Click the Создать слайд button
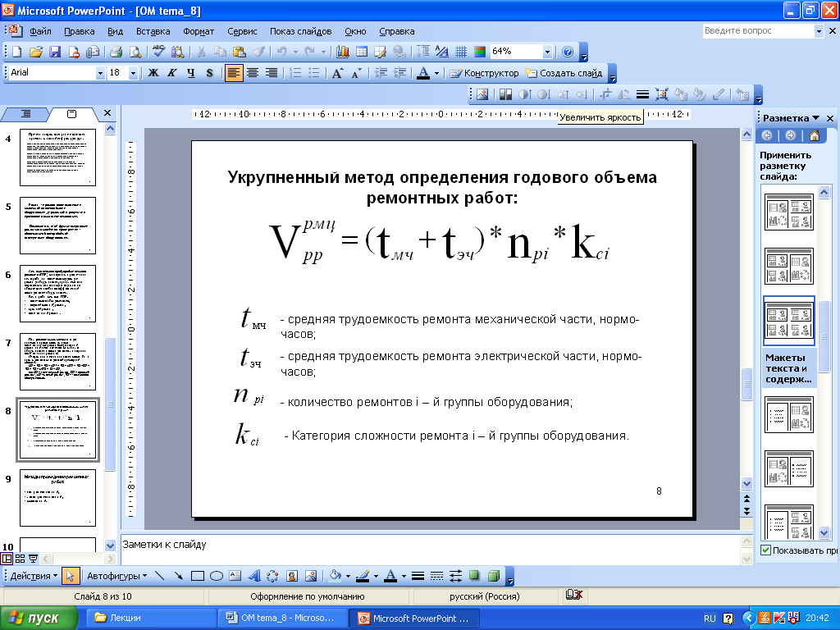 pos(564,73)
